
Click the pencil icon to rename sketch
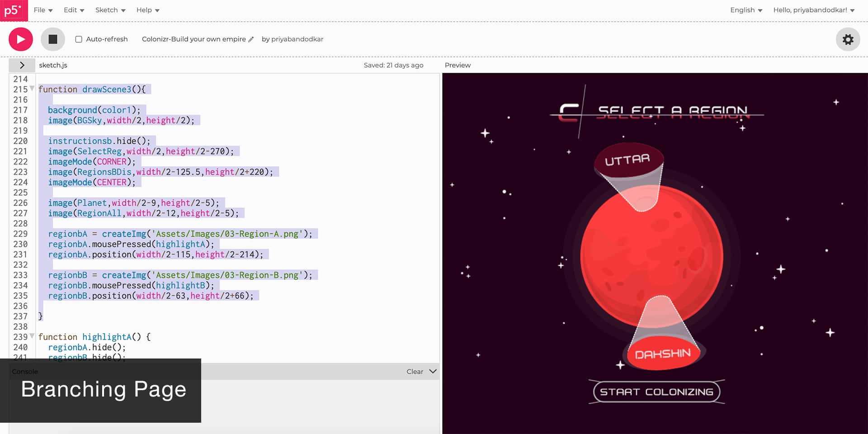251,39
